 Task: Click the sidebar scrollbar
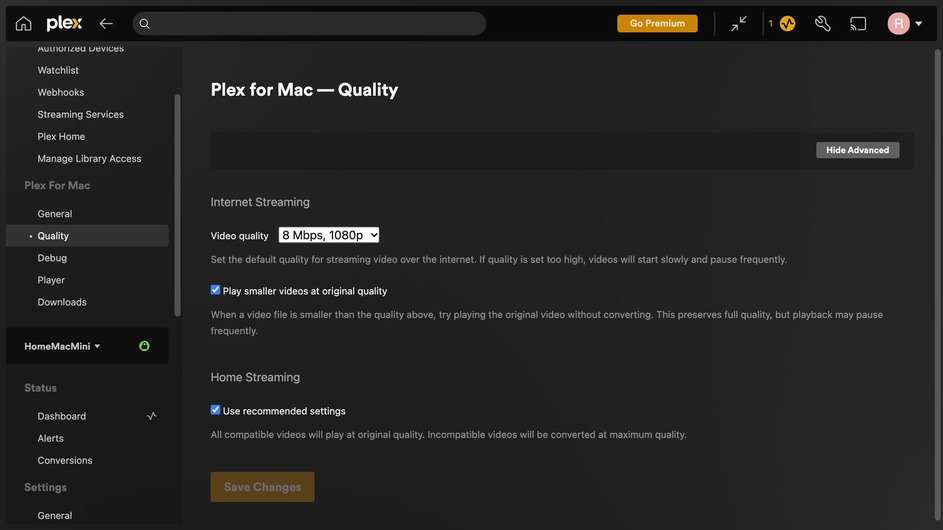coord(178,200)
